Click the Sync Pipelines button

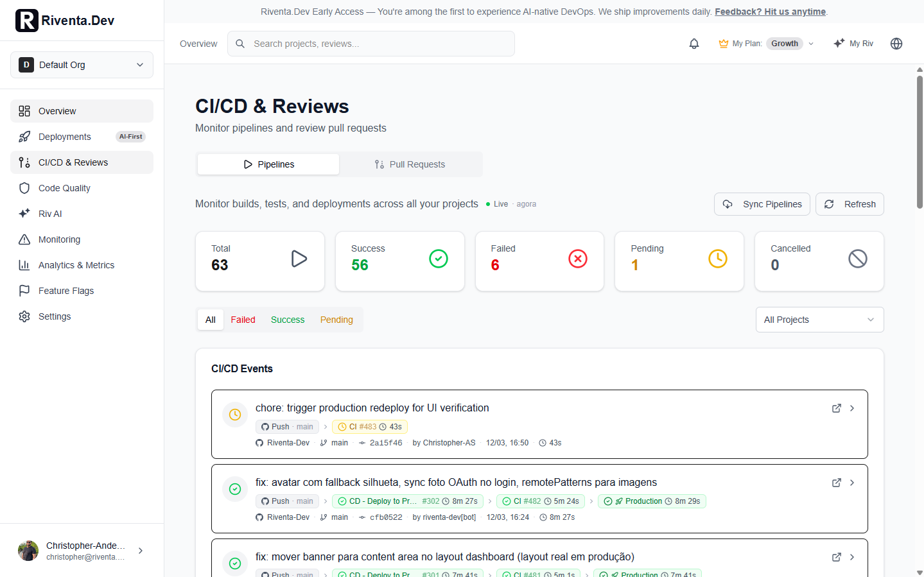[762, 203]
